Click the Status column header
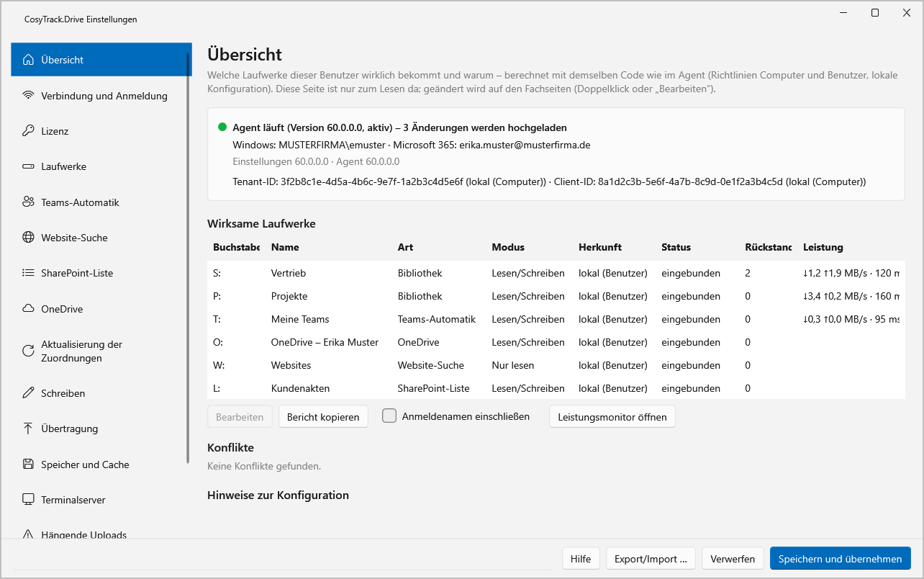Viewport: 924px width, 579px height. point(676,247)
